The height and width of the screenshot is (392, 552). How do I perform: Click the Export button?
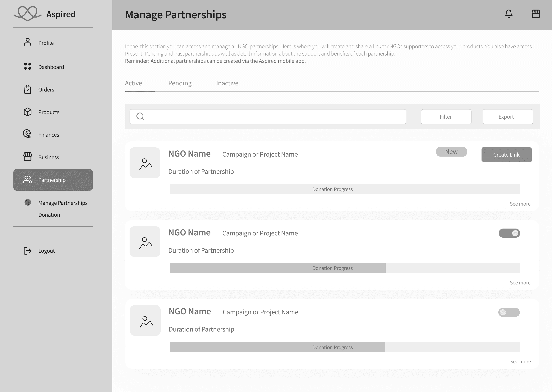pyautogui.click(x=508, y=117)
